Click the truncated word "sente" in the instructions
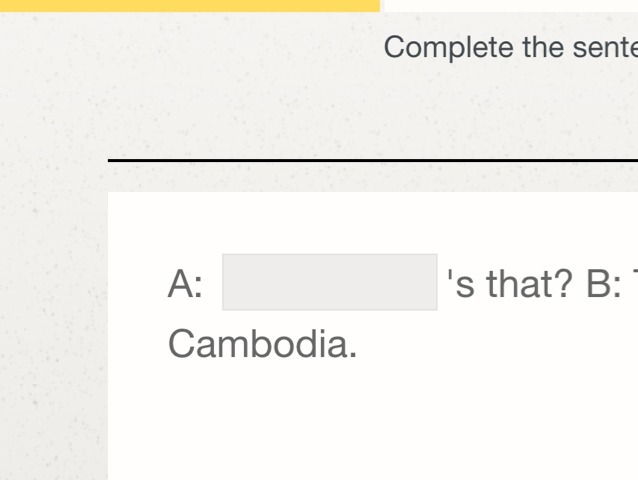Image resolution: width=638 pixels, height=480 pixels. pyautogui.click(x=606, y=47)
